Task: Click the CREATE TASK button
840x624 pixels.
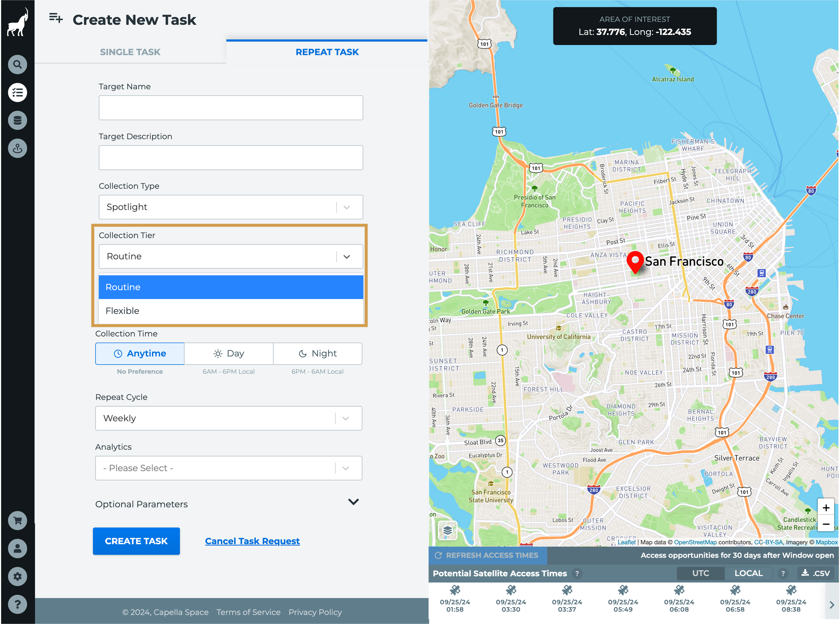Action: click(x=136, y=541)
